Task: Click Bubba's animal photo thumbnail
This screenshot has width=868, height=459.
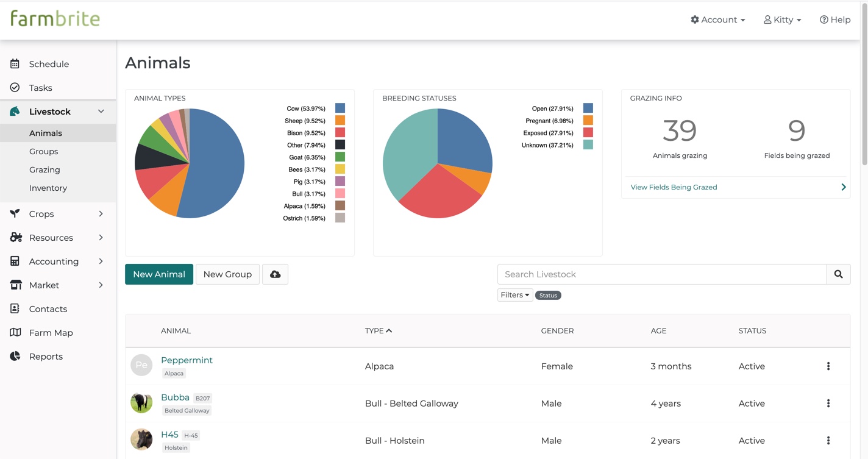Action: [x=141, y=402]
